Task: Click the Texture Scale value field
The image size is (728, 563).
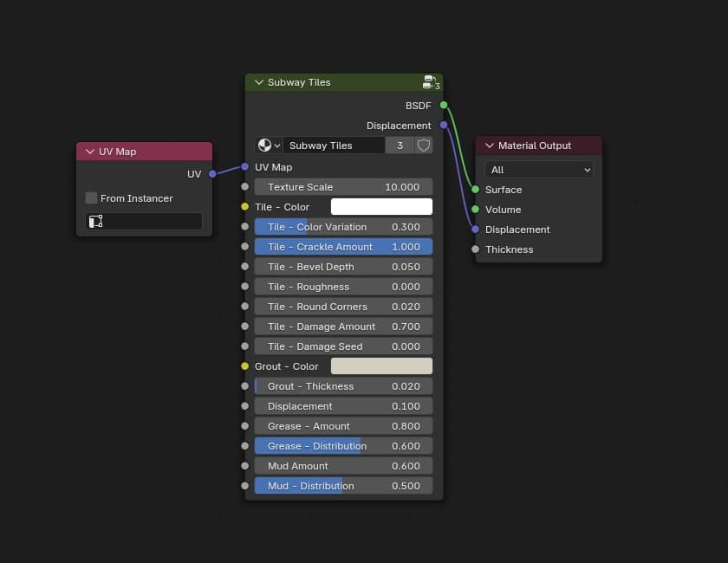Action: (343, 187)
